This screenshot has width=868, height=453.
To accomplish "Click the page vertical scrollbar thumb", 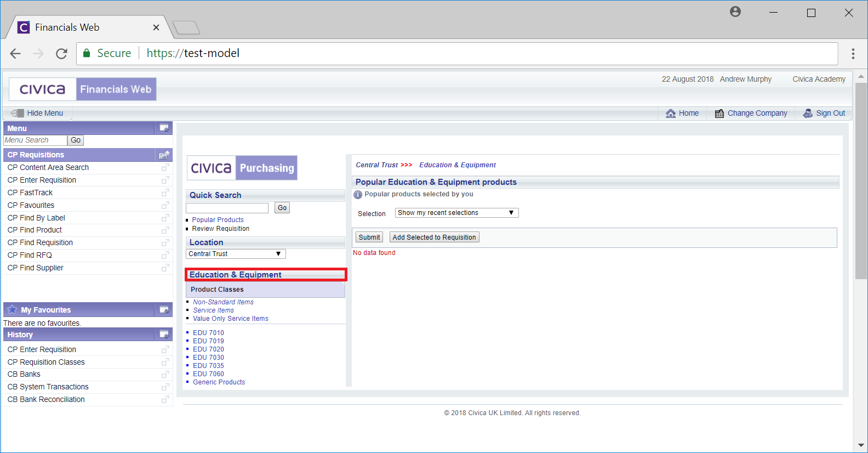I will pyautogui.click(x=861, y=181).
